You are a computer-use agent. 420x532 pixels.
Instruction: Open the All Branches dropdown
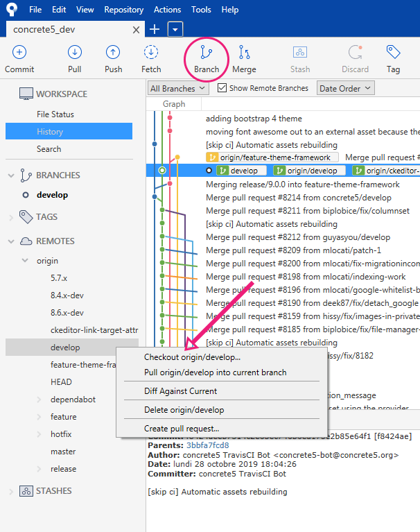pyautogui.click(x=178, y=88)
